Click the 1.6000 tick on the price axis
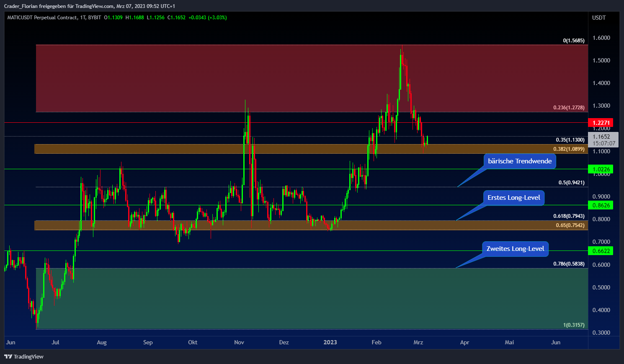The height and width of the screenshot is (364, 624). point(601,38)
